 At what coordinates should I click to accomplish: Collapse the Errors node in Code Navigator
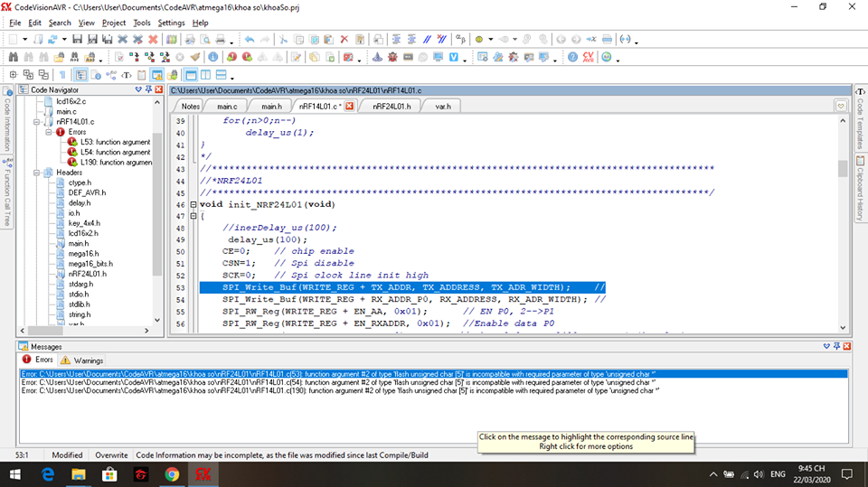[50, 132]
